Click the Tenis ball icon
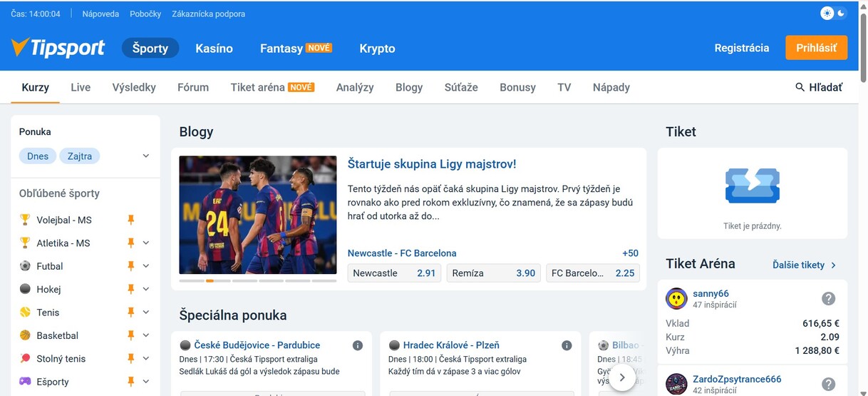 (25, 313)
